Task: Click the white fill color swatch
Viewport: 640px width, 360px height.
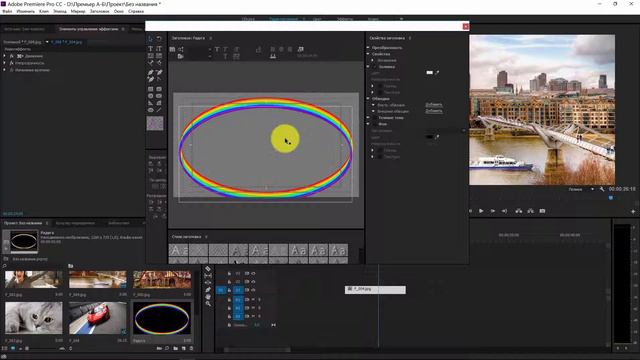Action: point(429,73)
